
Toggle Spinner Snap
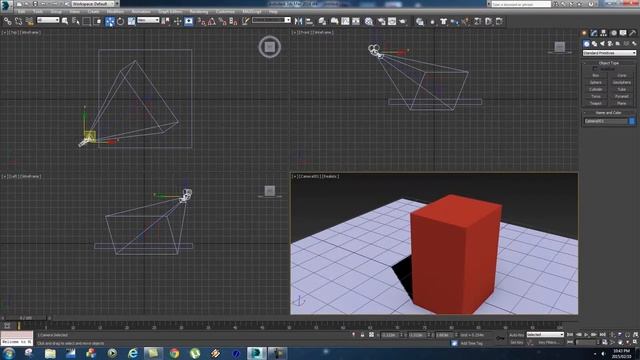[x=233, y=21]
